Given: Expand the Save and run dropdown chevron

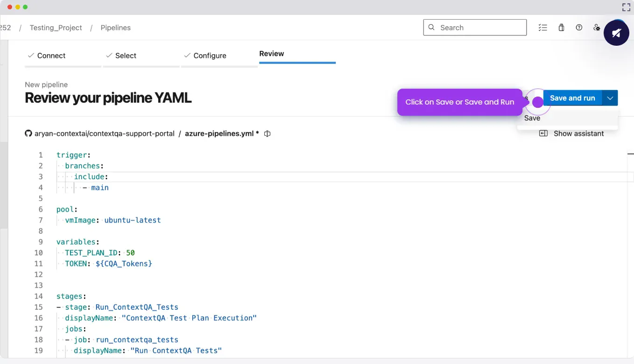Looking at the screenshot, I should click(x=610, y=98).
